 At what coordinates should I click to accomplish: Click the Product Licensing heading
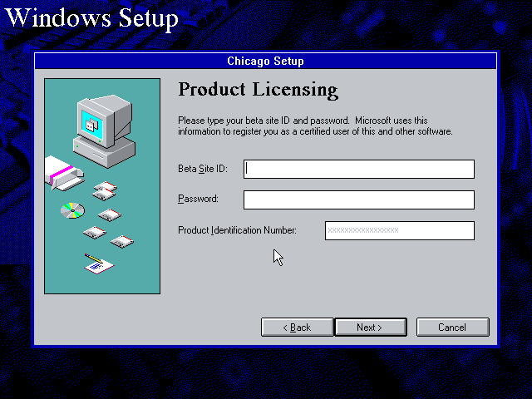point(259,90)
